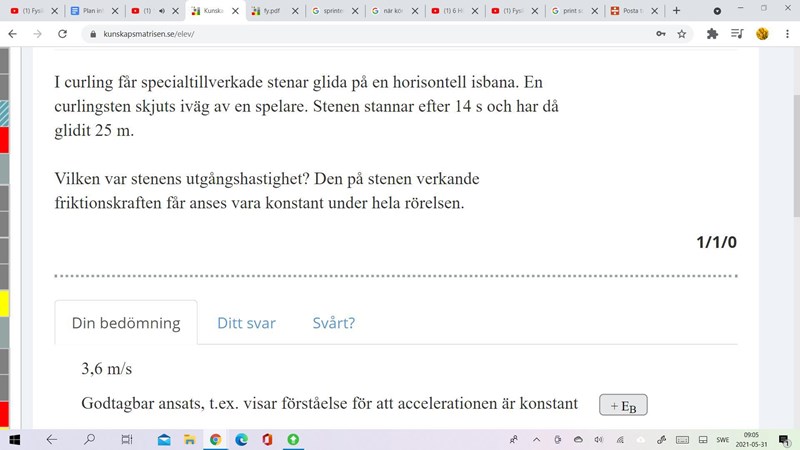Reload the page with the refresh icon
The height and width of the screenshot is (450, 800).
pyautogui.click(x=62, y=33)
